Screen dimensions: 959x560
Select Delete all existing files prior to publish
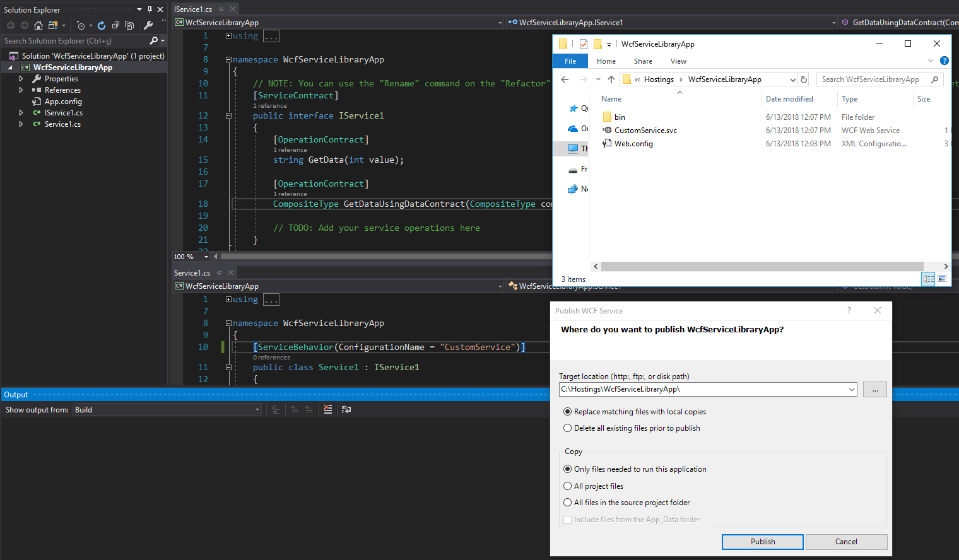click(x=568, y=428)
